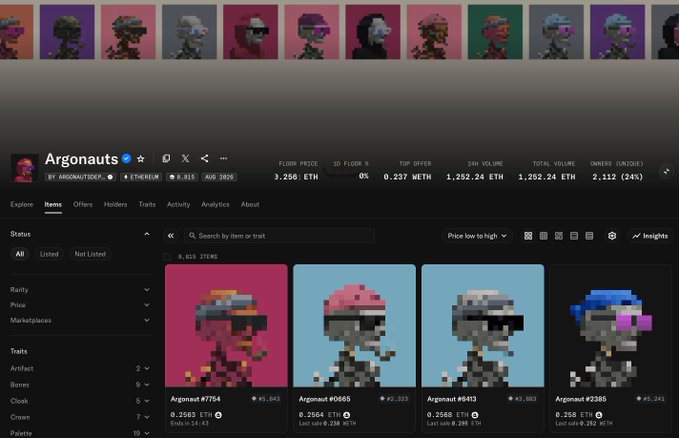Switch to the Activity tab
This screenshot has width=679, height=438.
(178, 204)
